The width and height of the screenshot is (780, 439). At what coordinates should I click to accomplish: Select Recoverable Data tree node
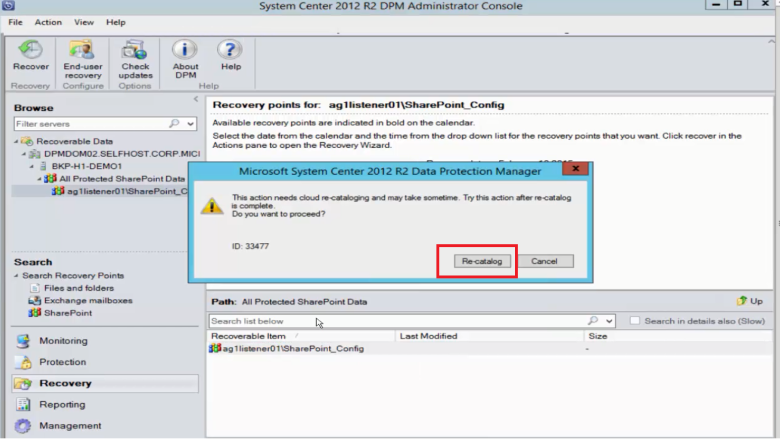point(74,141)
